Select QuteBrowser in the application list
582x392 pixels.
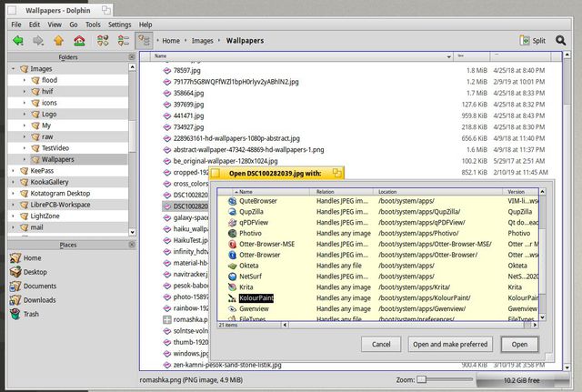point(258,201)
